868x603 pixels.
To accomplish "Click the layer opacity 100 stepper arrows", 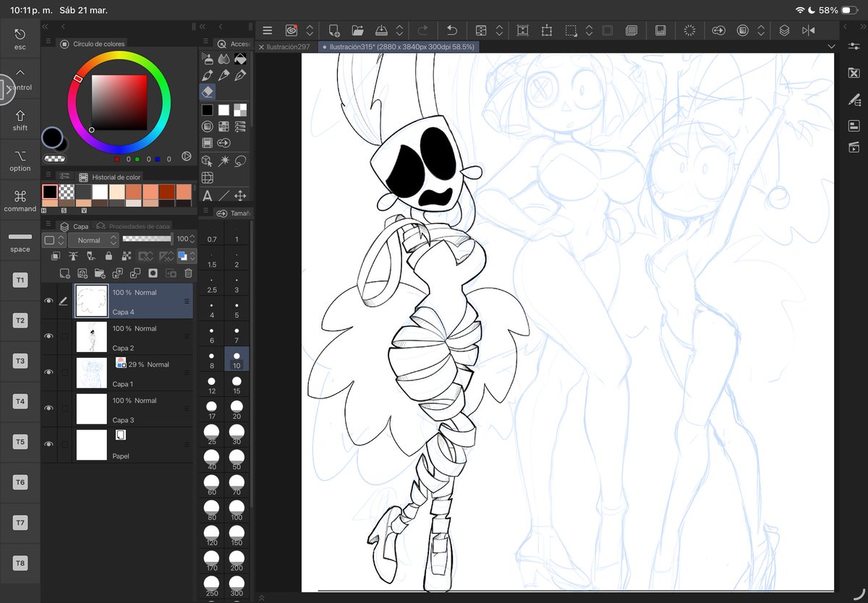I will click(192, 239).
